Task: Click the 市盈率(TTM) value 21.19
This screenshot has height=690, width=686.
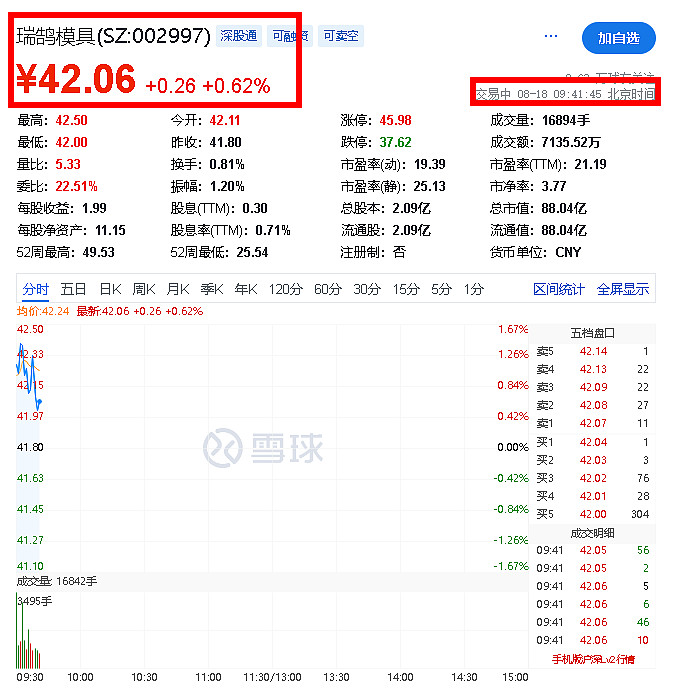Action: (590, 164)
